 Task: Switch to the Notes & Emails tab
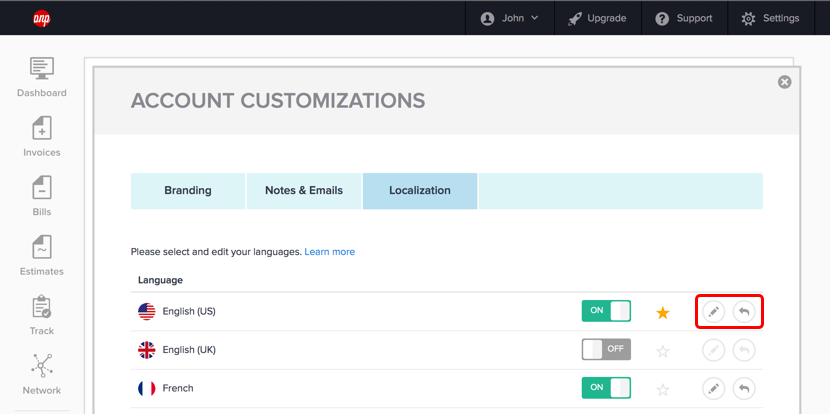click(304, 191)
